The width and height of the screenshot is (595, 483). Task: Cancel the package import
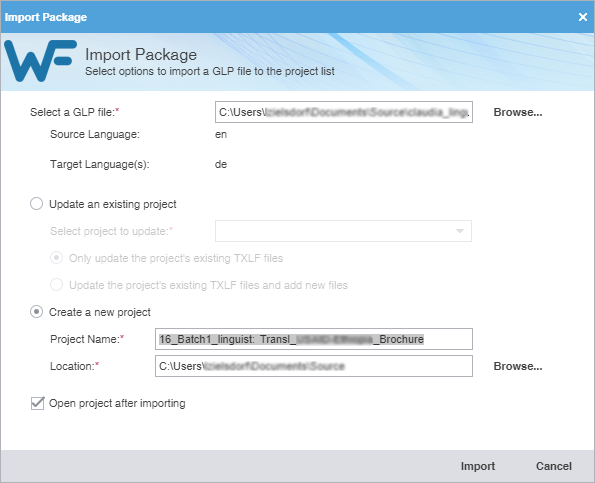click(554, 466)
